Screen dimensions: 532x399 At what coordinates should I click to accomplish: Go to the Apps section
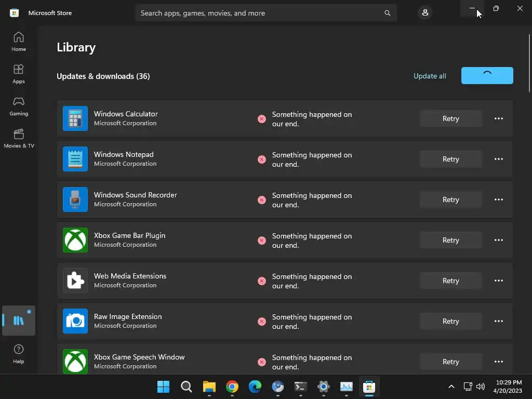[19, 74]
